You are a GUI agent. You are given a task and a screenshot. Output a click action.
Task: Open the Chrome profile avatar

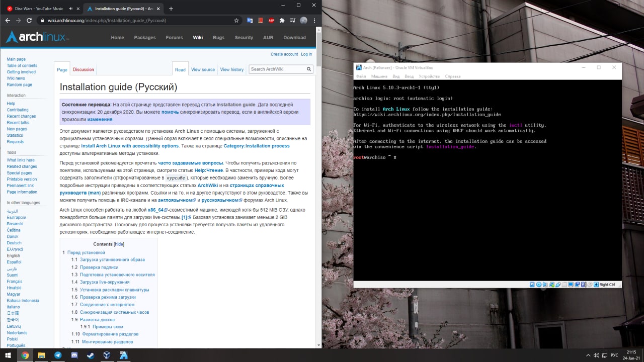coord(303,21)
